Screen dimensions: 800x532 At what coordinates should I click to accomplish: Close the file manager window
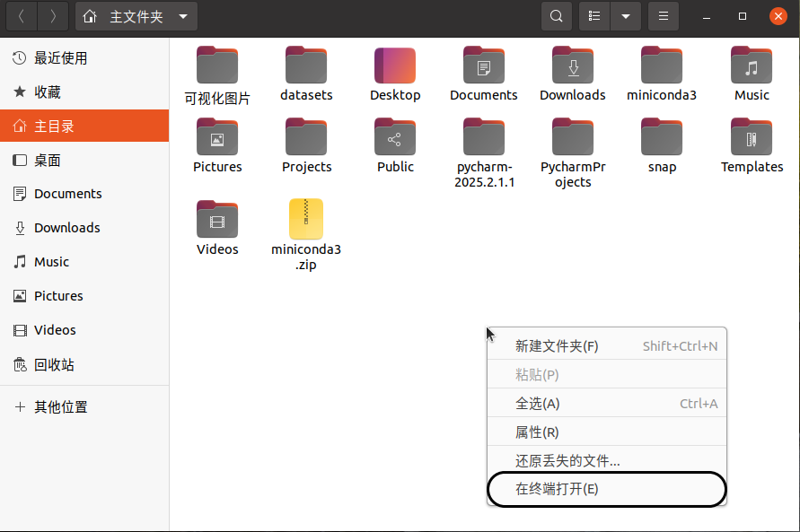pos(778,16)
